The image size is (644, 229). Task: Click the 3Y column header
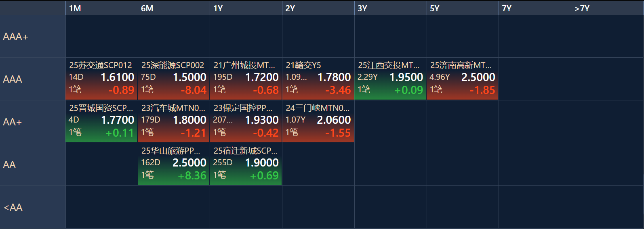390,8
